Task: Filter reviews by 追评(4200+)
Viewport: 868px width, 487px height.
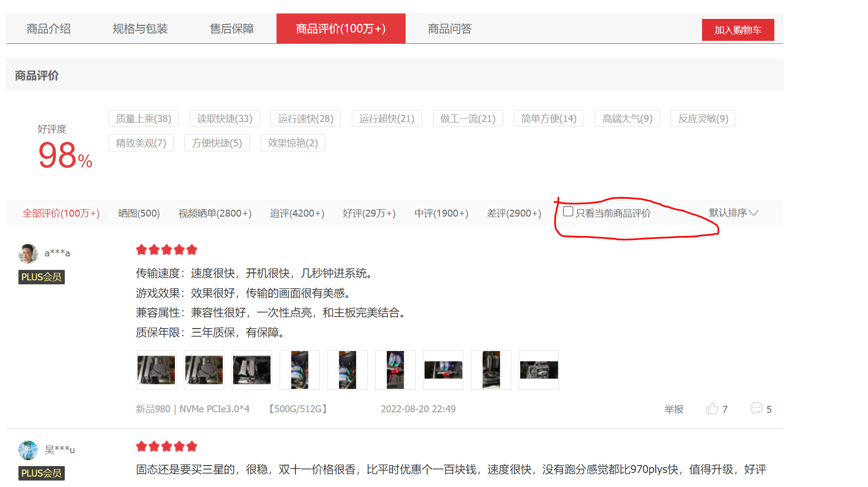Action: (x=297, y=213)
